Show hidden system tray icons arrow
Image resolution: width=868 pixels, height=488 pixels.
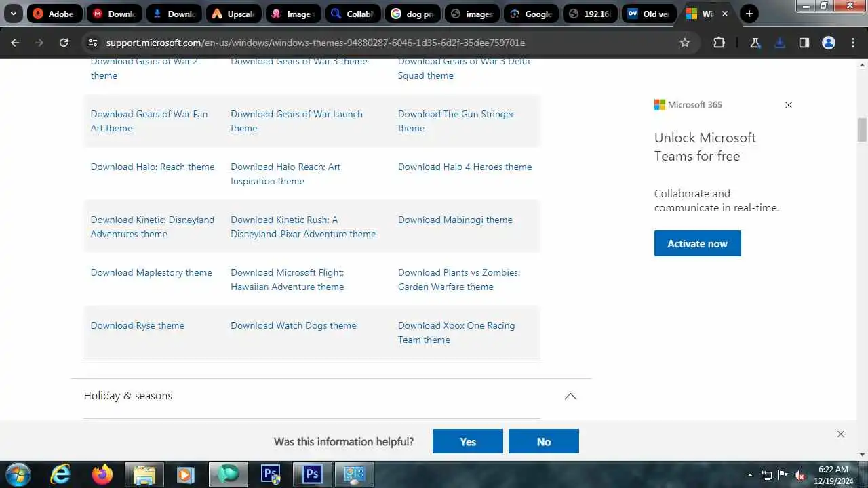tap(750, 475)
